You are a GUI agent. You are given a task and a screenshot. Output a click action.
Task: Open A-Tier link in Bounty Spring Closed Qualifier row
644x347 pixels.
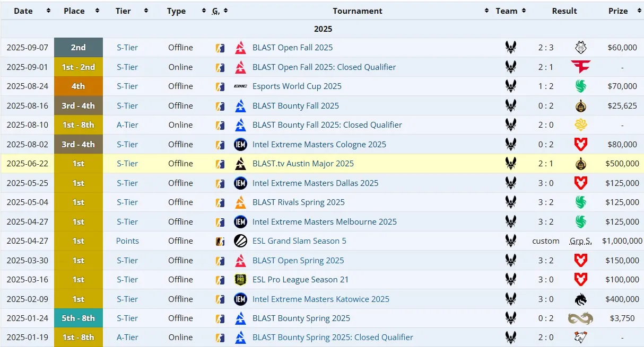click(127, 337)
